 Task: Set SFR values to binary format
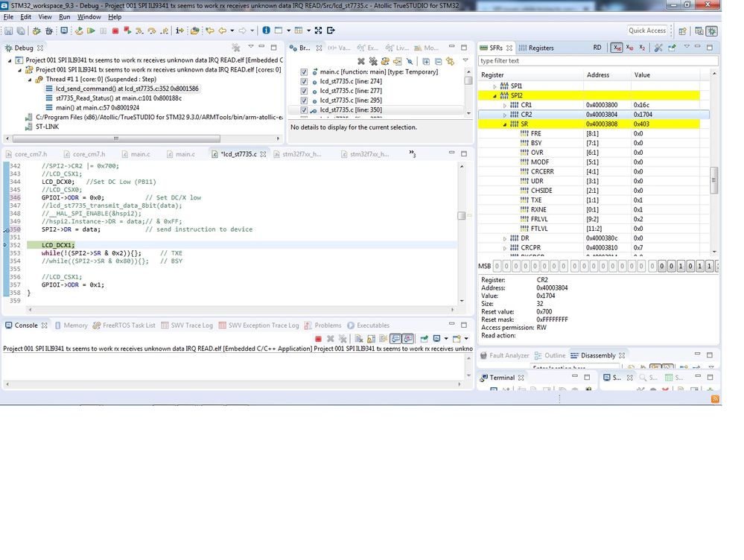tap(641, 48)
